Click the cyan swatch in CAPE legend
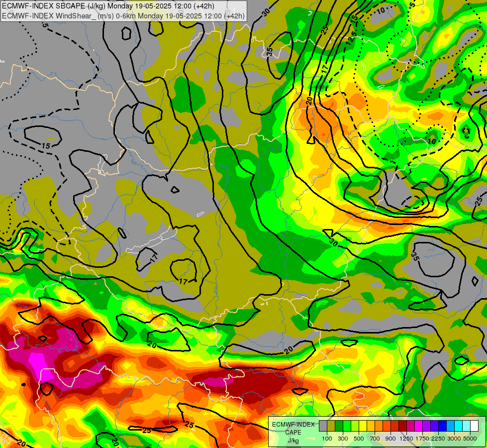 458,426
